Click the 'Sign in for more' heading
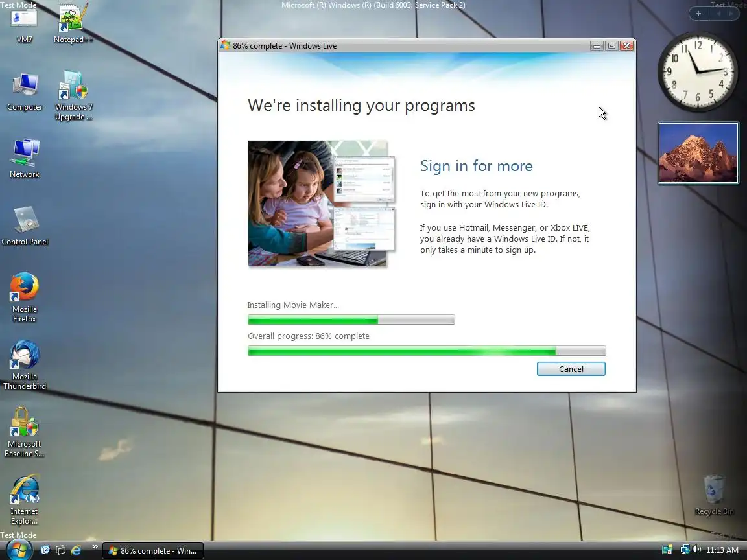 coord(477,166)
